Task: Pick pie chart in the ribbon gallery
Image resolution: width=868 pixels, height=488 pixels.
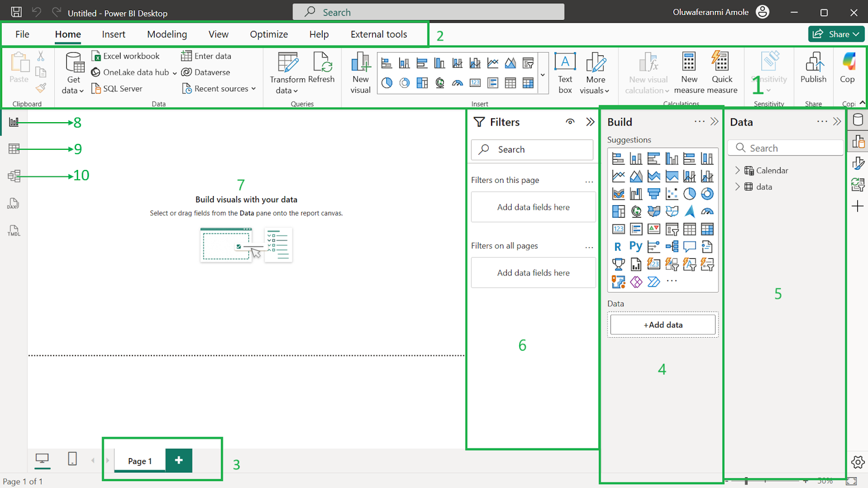Action: click(x=387, y=83)
